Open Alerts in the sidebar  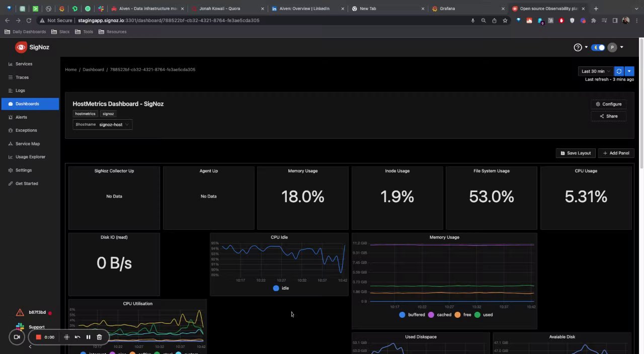click(x=30, y=117)
